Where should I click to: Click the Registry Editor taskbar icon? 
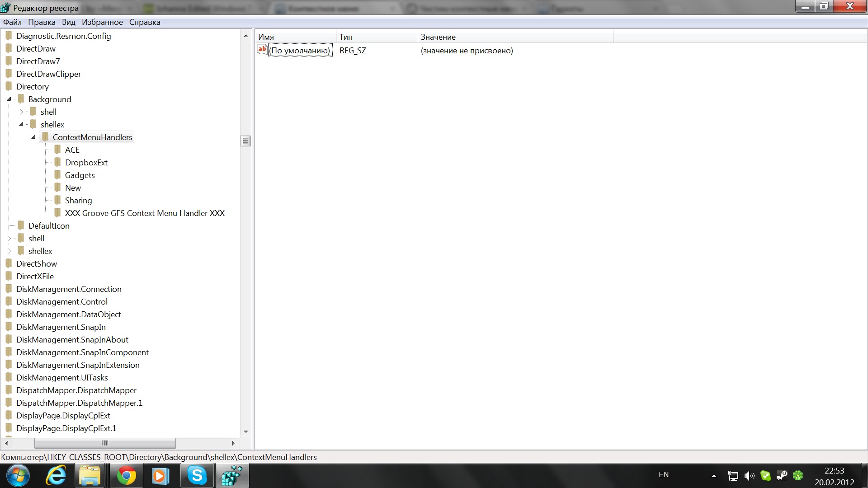[232, 476]
